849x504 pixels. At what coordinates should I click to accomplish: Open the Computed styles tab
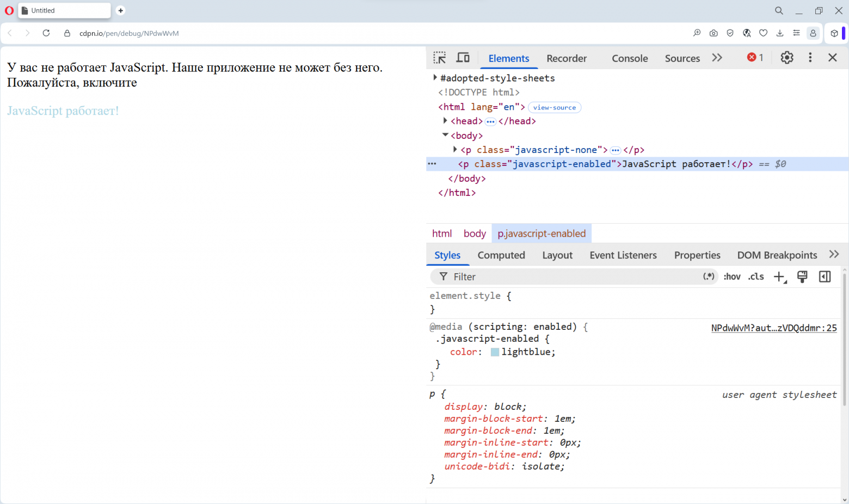(501, 255)
